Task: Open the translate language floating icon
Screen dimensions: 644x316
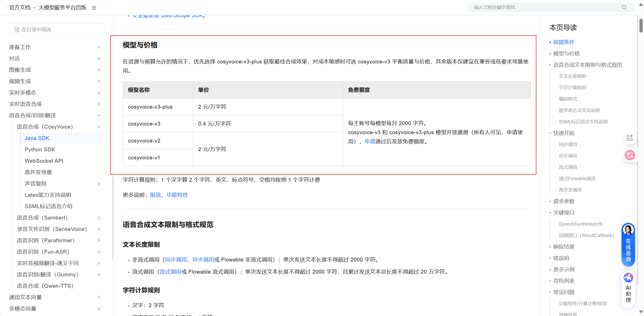Action: [630, 155]
